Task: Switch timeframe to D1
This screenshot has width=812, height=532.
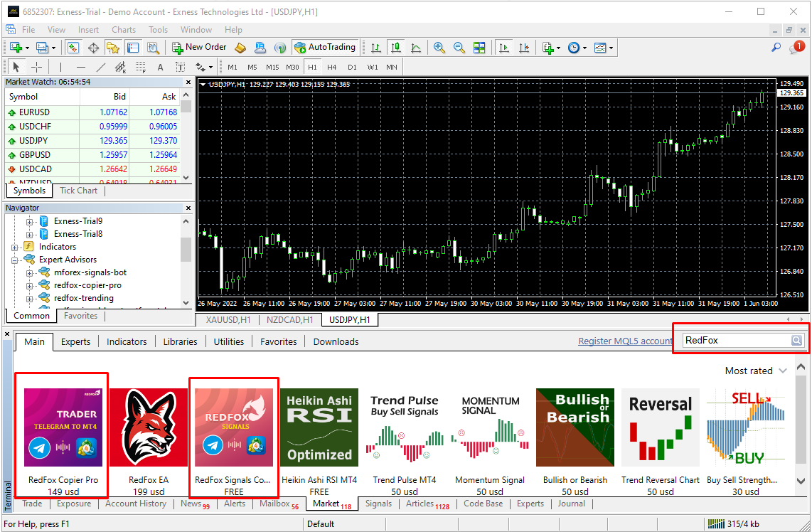Action: click(352, 68)
